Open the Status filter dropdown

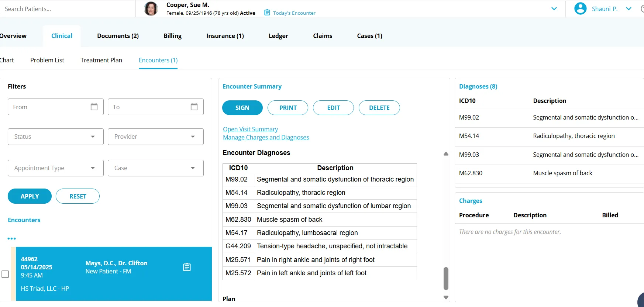click(x=56, y=137)
